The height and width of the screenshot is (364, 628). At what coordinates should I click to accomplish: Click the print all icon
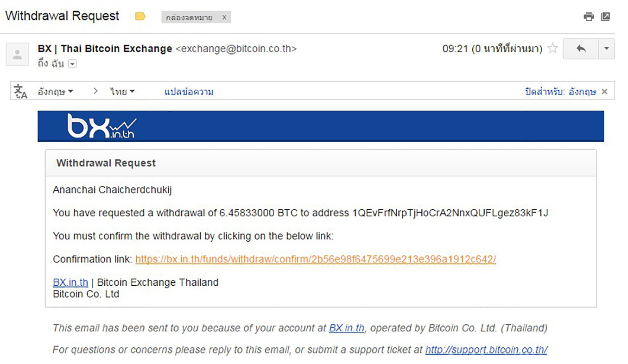(589, 17)
